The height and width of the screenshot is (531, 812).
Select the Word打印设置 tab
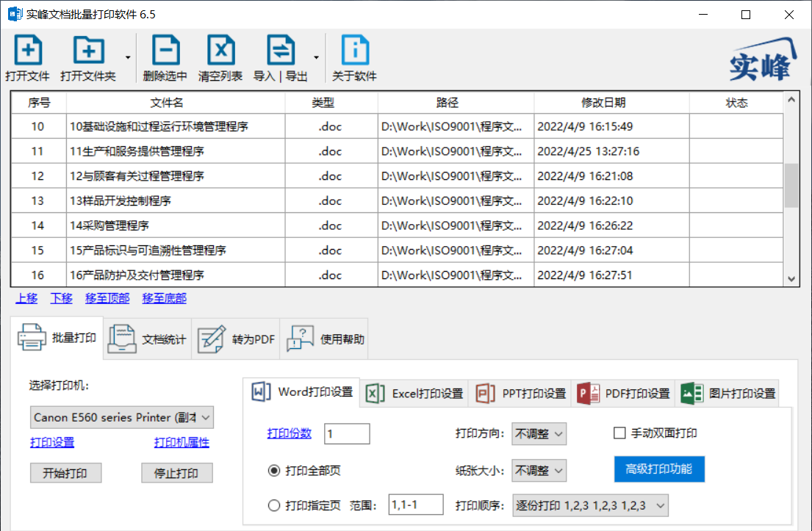click(x=301, y=392)
